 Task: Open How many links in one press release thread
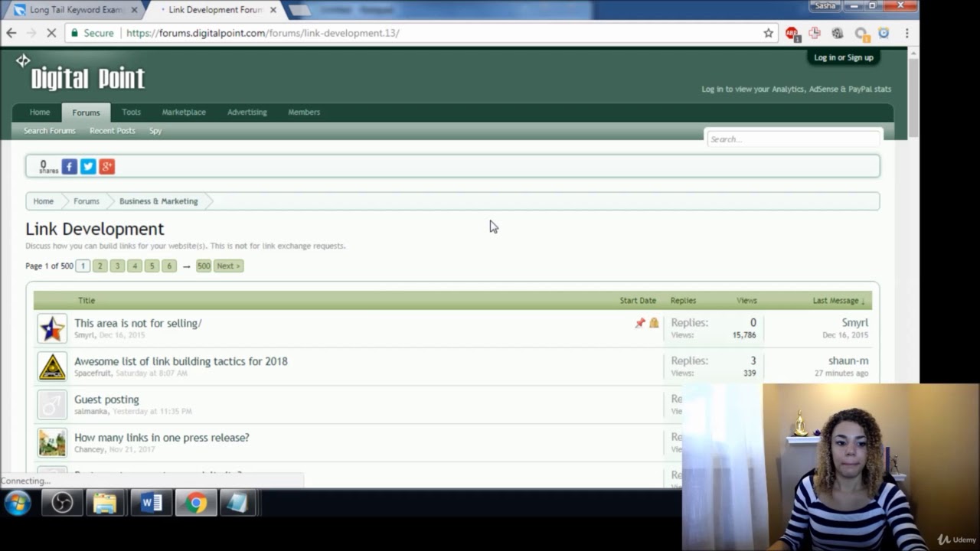pyautogui.click(x=162, y=438)
